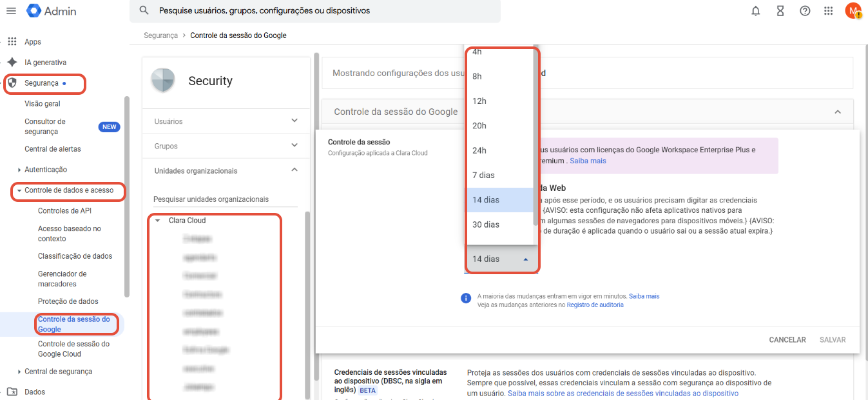The image size is (868, 400).
Task: Open the main hamburger menu
Action: pyautogui.click(x=11, y=10)
